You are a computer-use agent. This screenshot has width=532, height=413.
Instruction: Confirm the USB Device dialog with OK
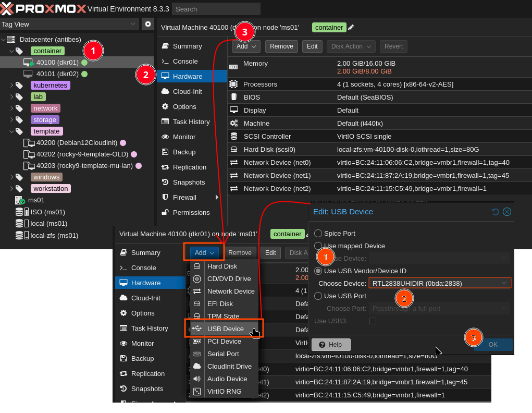tap(493, 345)
